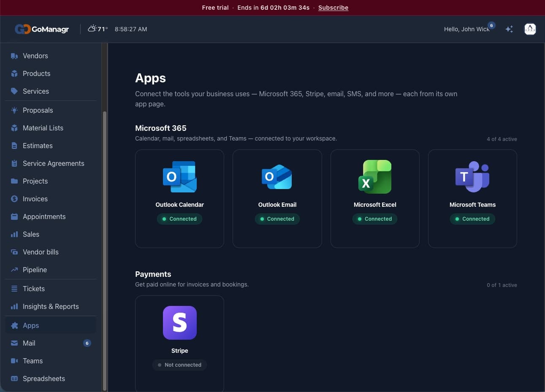Click the GoManagr logo
This screenshot has width=545, height=392.
click(42, 29)
